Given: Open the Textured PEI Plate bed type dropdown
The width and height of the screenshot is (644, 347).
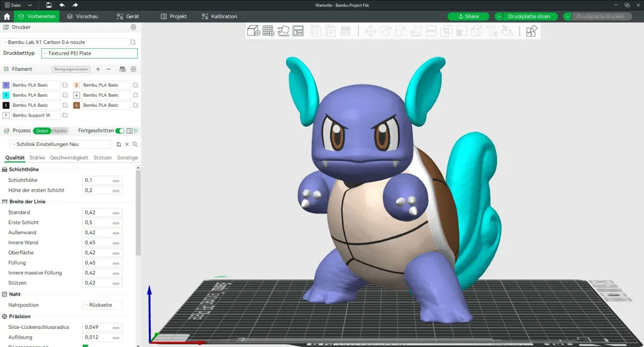Looking at the screenshot, I should [x=89, y=53].
